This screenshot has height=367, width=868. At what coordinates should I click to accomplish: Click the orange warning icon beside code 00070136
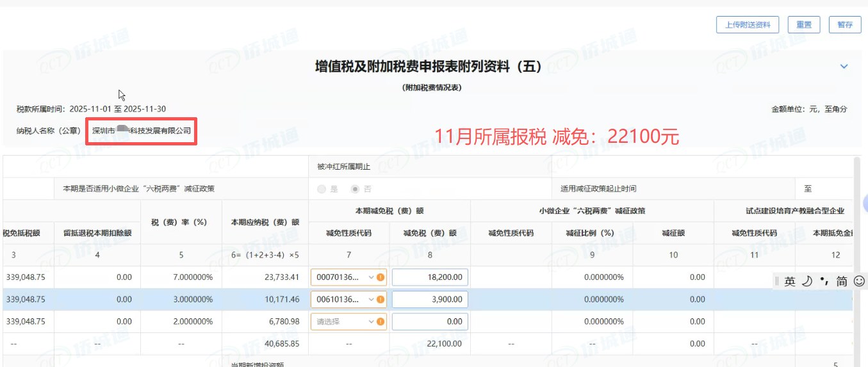[x=381, y=277]
